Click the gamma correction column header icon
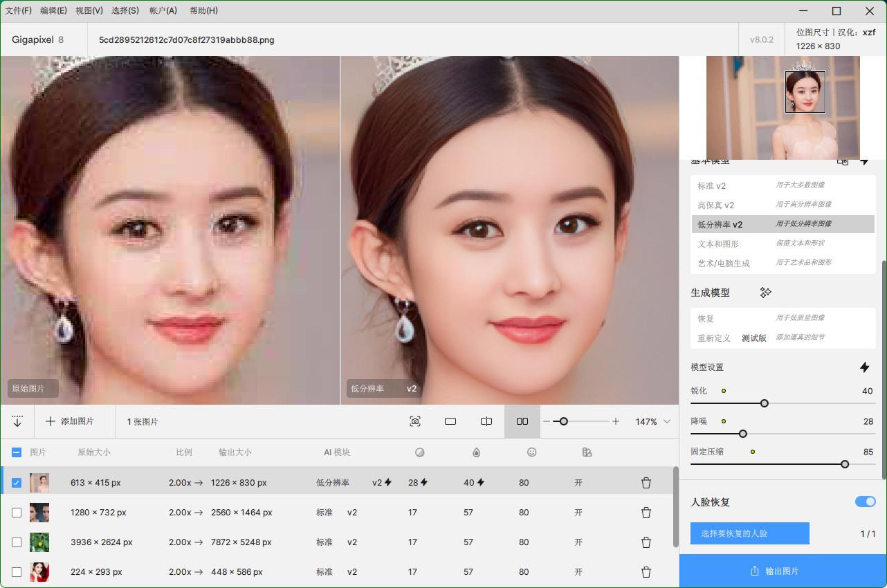Viewport: 887px width, 588px height. pyautogui.click(x=587, y=452)
